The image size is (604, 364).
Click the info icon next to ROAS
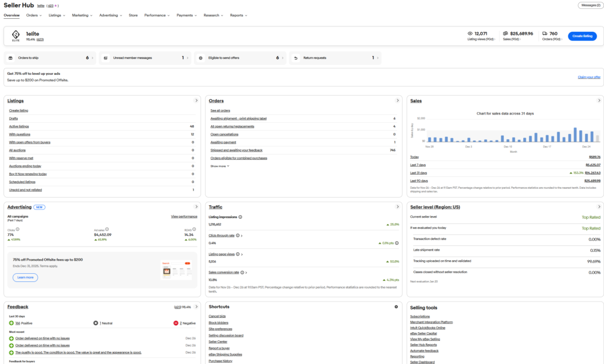pos(196,229)
